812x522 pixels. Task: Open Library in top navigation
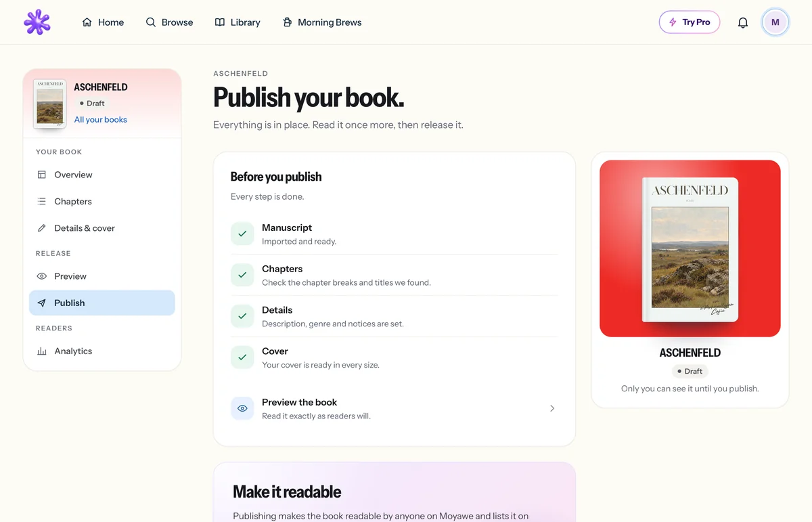(x=238, y=22)
